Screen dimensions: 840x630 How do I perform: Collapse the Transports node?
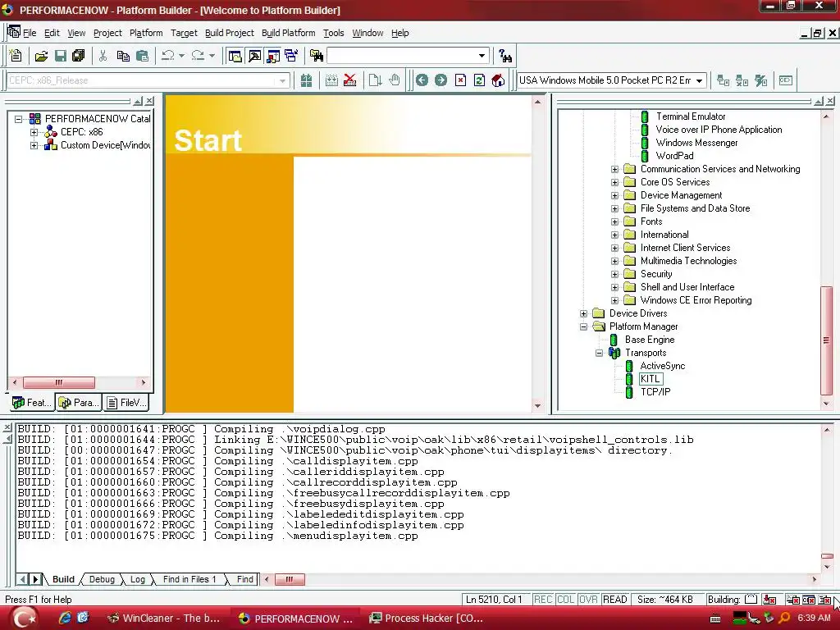point(599,353)
